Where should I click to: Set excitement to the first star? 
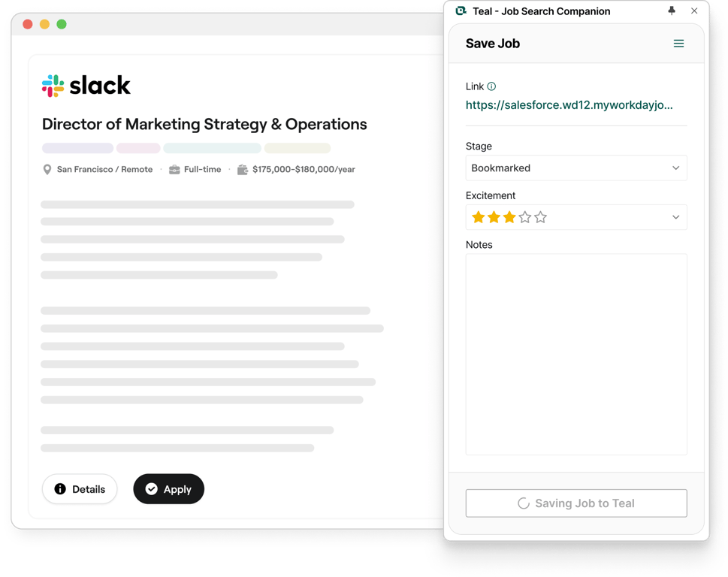479,217
